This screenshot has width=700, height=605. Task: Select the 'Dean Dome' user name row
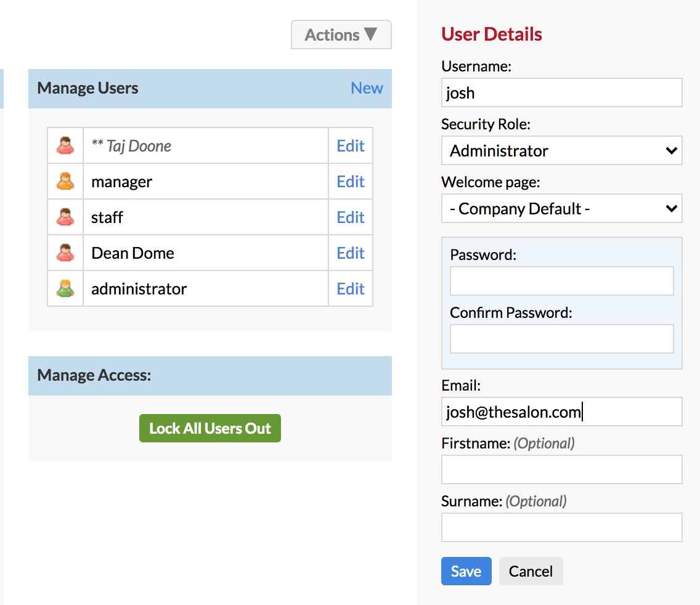coord(205,253)
